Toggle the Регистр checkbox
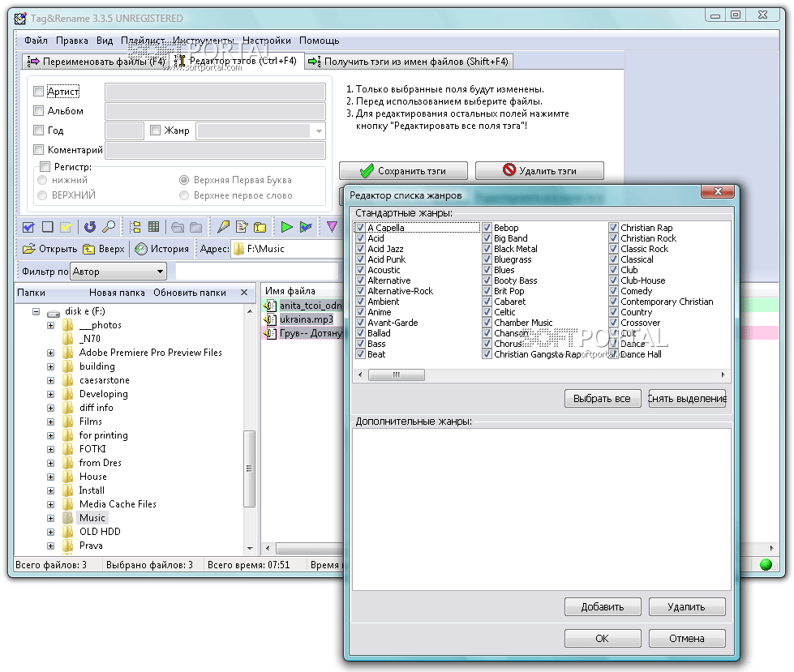794x672 pixels. point(45,166)
